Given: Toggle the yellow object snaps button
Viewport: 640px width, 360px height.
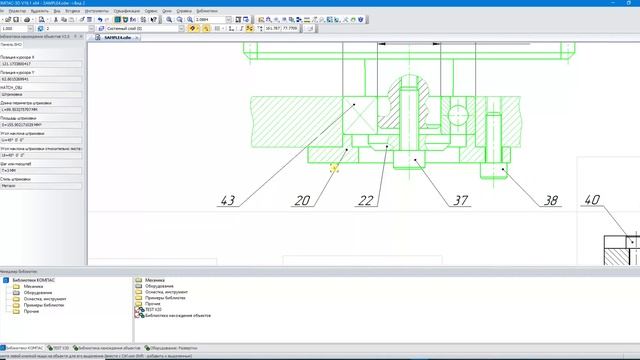Looking at the screenshot, I should (192, 29).
